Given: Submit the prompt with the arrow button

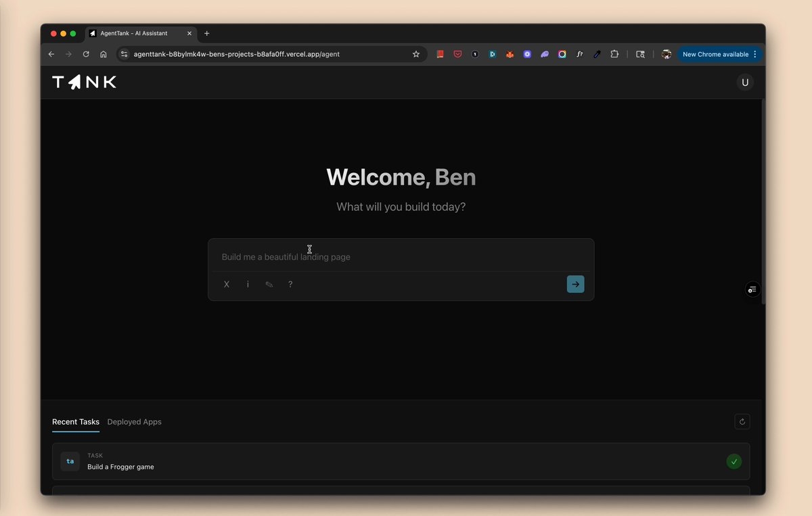Looking at the screenshot, I should [x=575, y=284].
